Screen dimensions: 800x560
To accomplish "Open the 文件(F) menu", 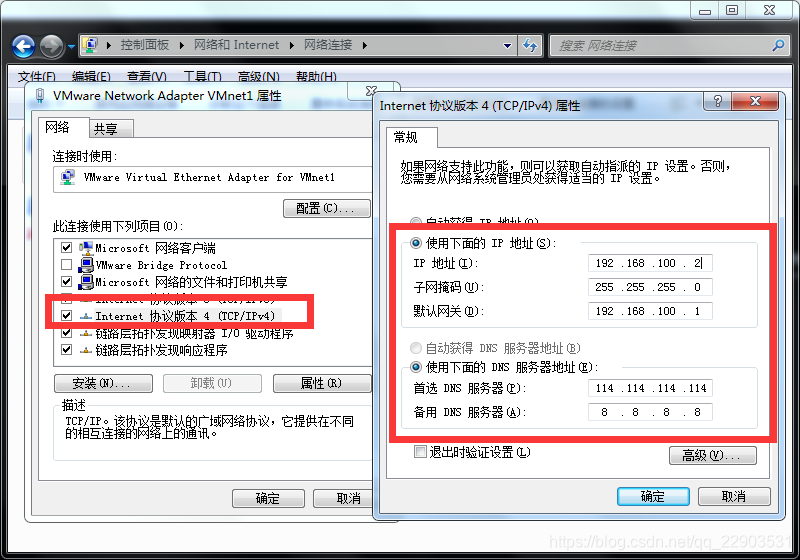I will [37, 77].
